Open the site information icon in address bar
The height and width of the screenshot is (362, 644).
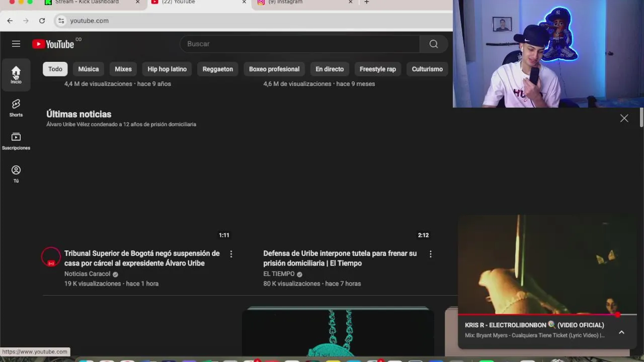pyautogui.click(x=61, y=21)
